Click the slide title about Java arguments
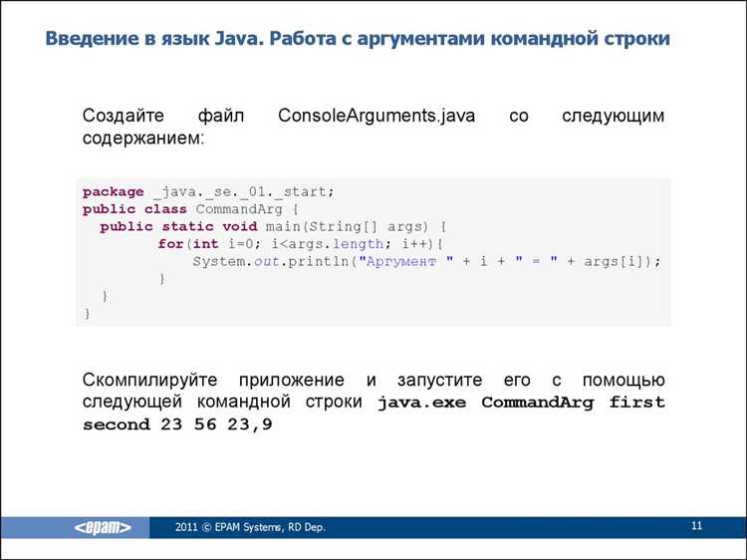This screenshot has height=560, width=747. click(x=358, y=39)
